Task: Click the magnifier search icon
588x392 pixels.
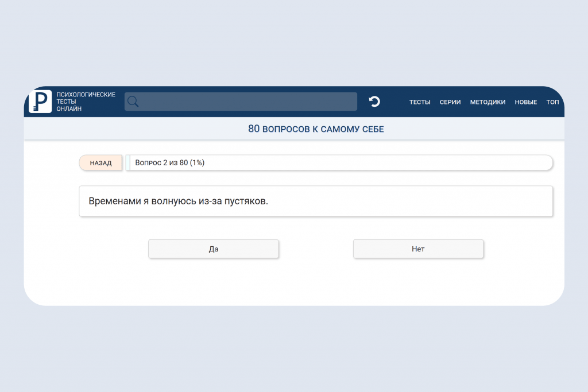Action: 133,102
